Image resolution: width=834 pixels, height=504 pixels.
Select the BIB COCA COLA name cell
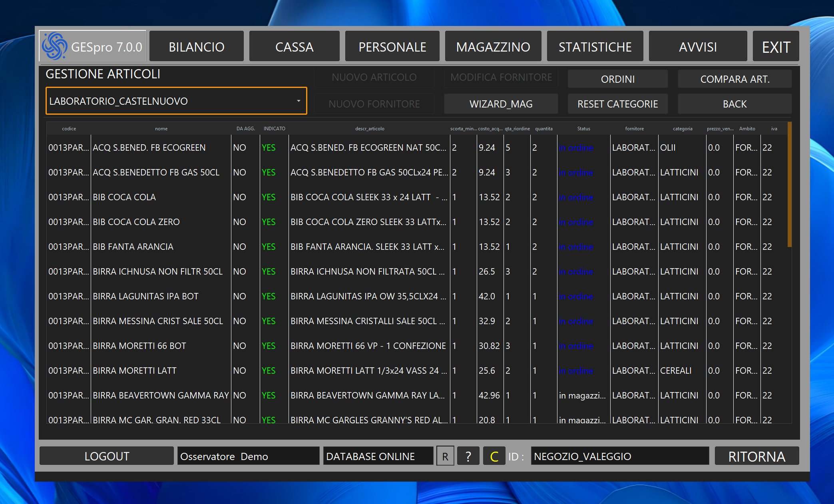click(x=161, y=197)
